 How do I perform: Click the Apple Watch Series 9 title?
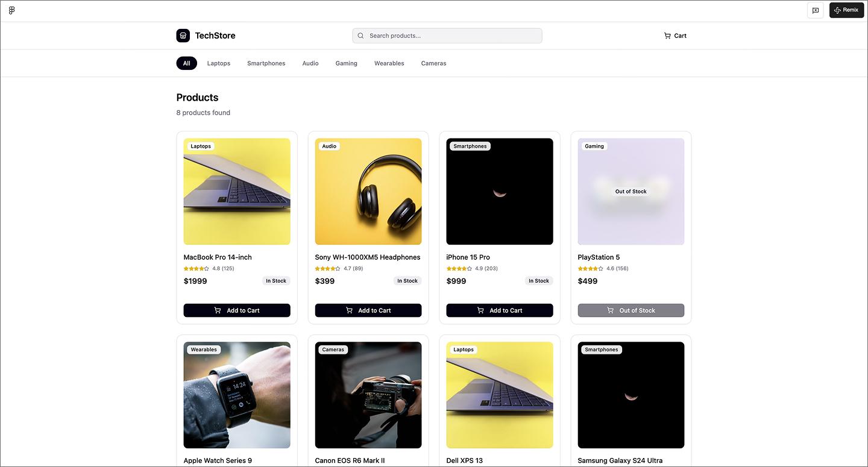(x=218, y=461)
